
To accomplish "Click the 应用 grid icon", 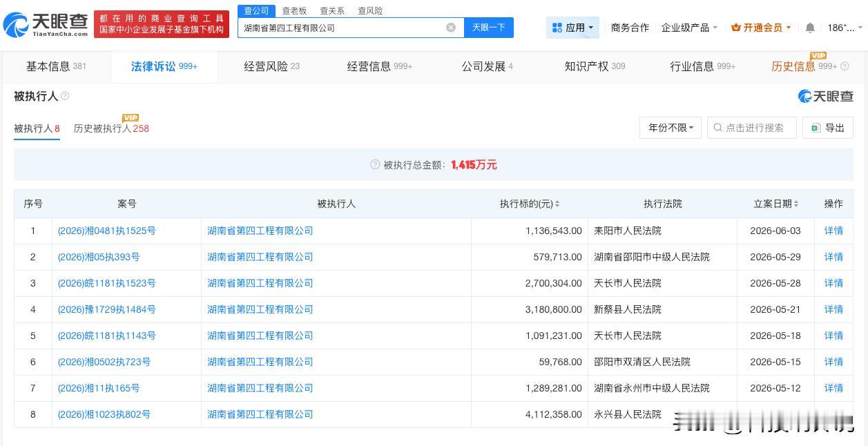I will click(557, 28).
